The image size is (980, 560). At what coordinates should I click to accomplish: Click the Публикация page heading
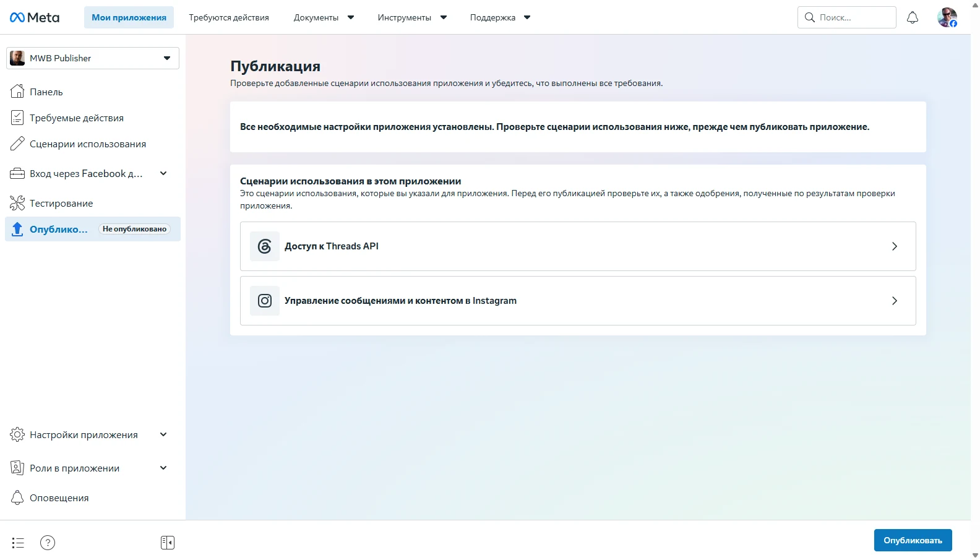tap(275, 66)
